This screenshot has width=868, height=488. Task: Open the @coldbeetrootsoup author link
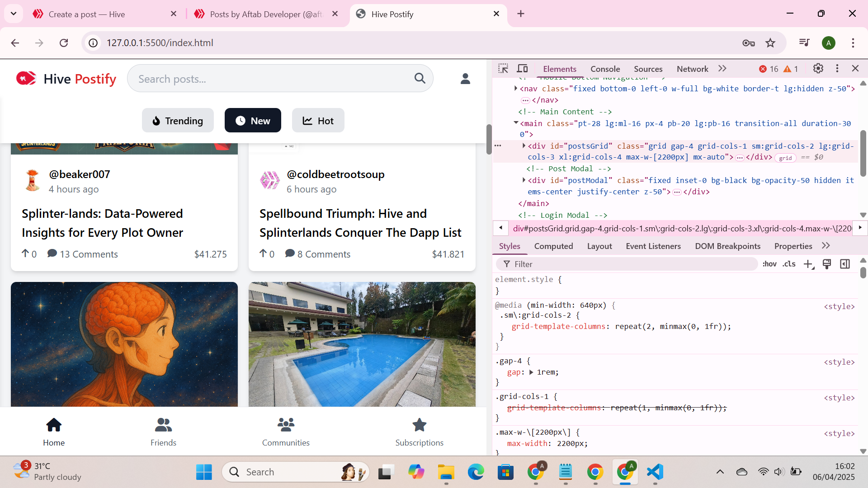click(x=335, y=174)
